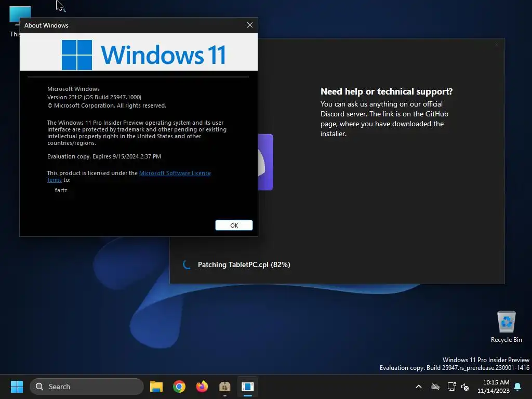Close the About Windows dialog
Screen dimensions: 532x399
pos(250,25)
